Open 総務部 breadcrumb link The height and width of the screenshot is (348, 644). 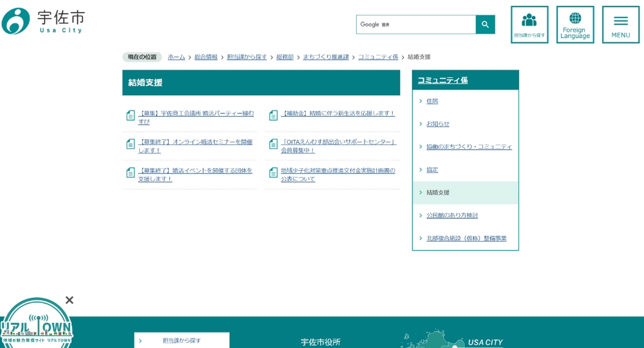tap(285, 57)
